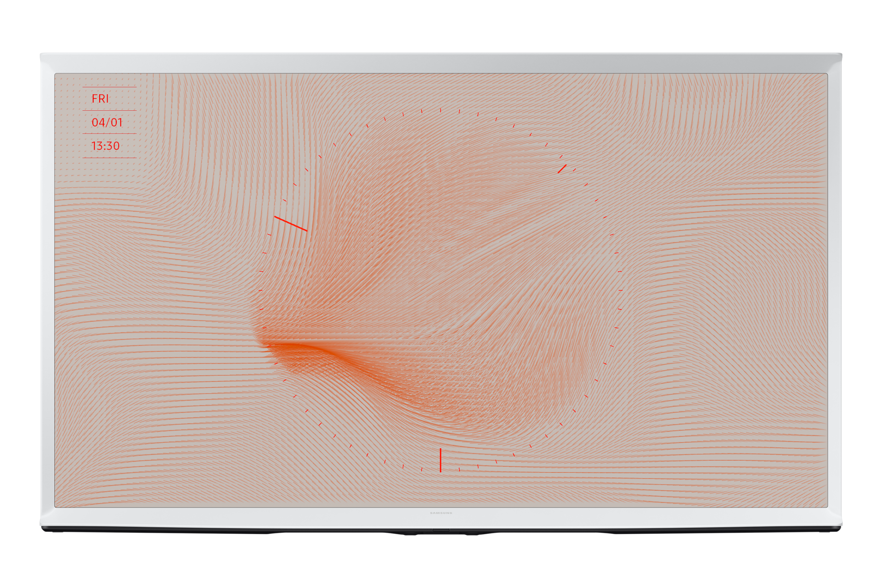Click the line beneath the 13:30 time
Screen dimensions: 882x588
pos(109,158)
